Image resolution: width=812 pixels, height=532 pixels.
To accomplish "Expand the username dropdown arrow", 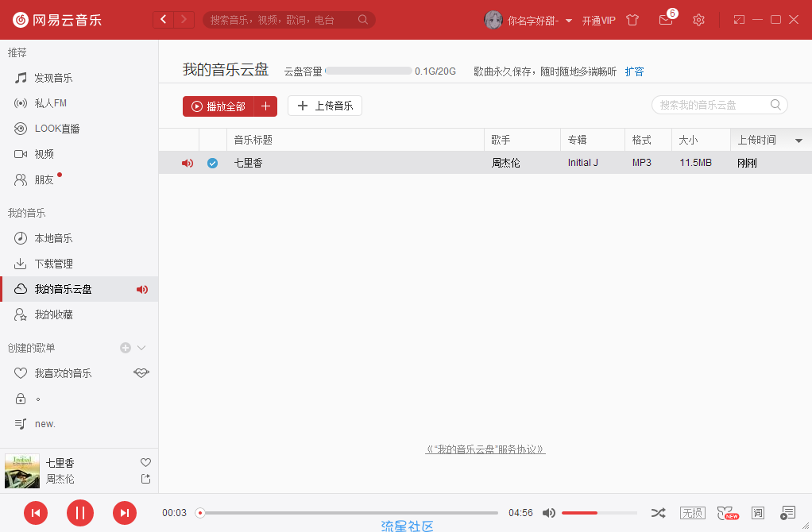I will coord(569,21).
